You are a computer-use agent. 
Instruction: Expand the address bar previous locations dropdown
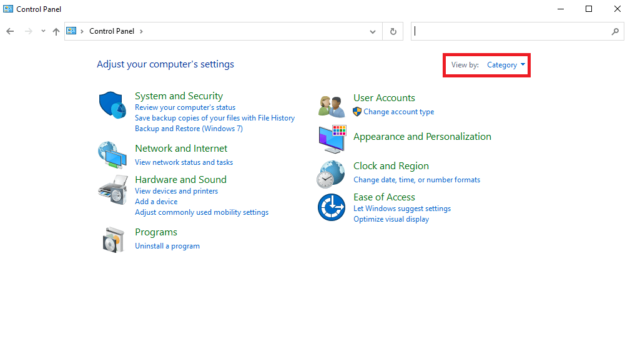[373, 31]
